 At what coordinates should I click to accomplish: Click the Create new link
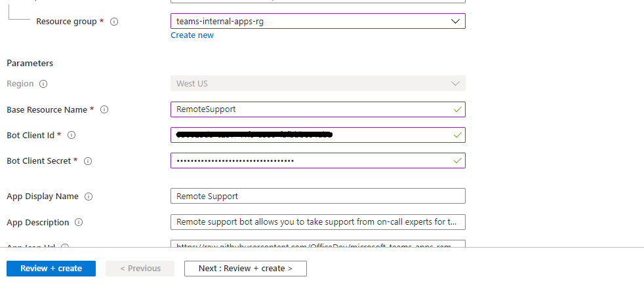192,35
